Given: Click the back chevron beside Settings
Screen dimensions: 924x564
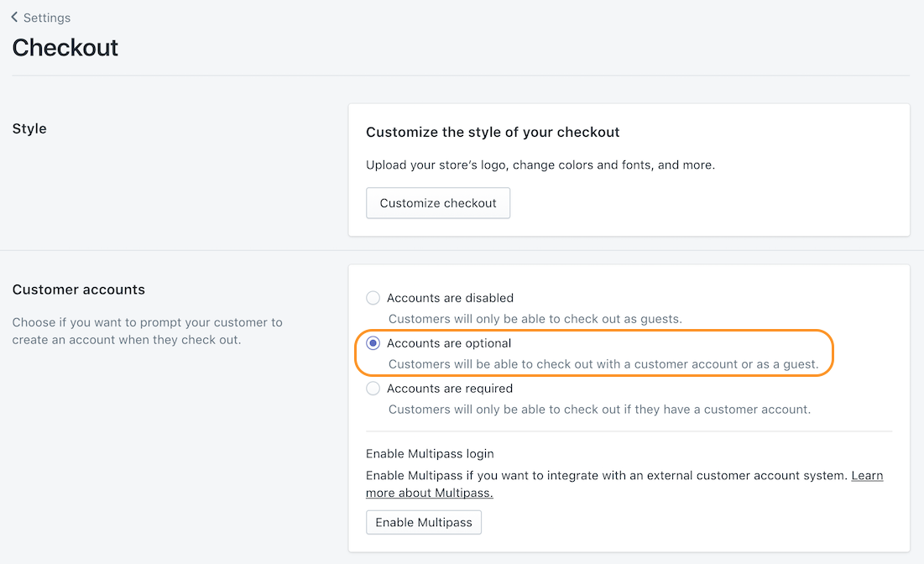Looking at the screenshot, I should (15, 17).
